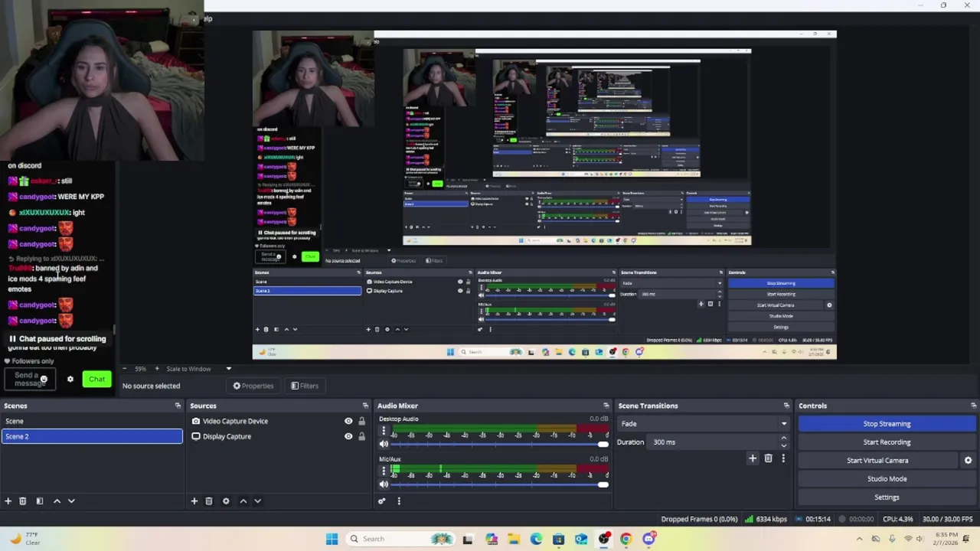Select the scene named Scene
The width and height of the screenshot is (980, 551).
point(92,421)
